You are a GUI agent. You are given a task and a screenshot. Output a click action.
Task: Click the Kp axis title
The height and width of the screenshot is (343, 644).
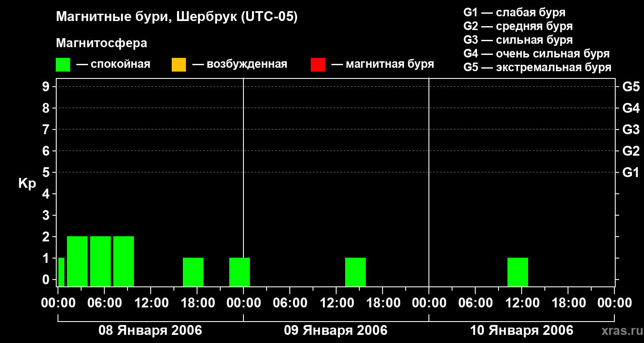27,184
